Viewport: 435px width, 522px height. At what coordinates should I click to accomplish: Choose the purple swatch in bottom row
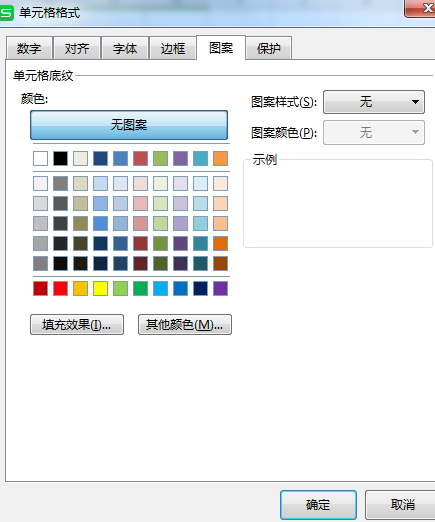220,288
